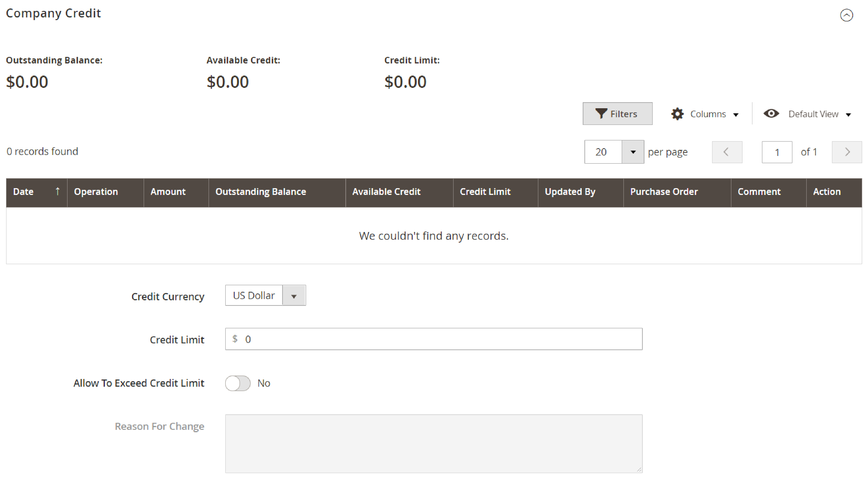
Task: Click the Credit Limit input field
Action: [x=434, y=339]
